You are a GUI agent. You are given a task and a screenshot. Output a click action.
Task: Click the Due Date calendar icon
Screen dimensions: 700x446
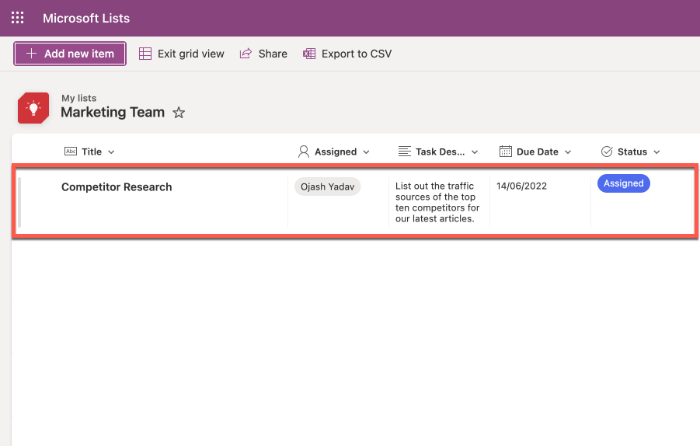coord(506,151)
